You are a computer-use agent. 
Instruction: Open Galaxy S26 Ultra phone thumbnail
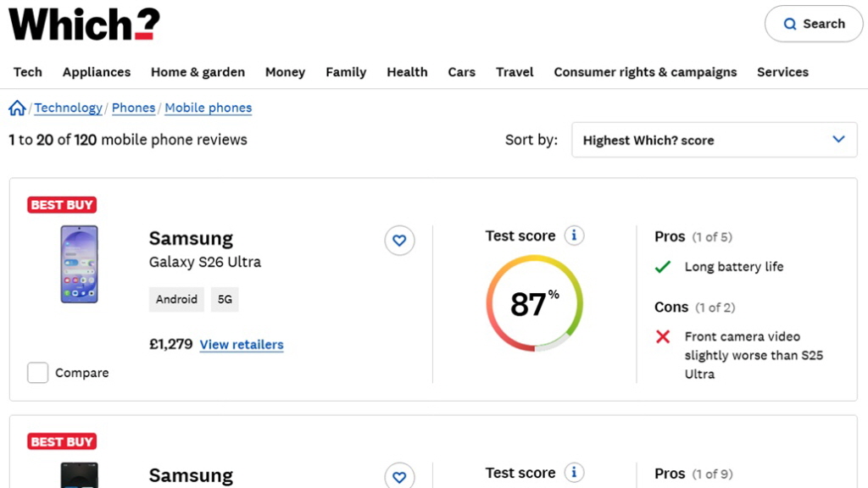pos(79,264)
